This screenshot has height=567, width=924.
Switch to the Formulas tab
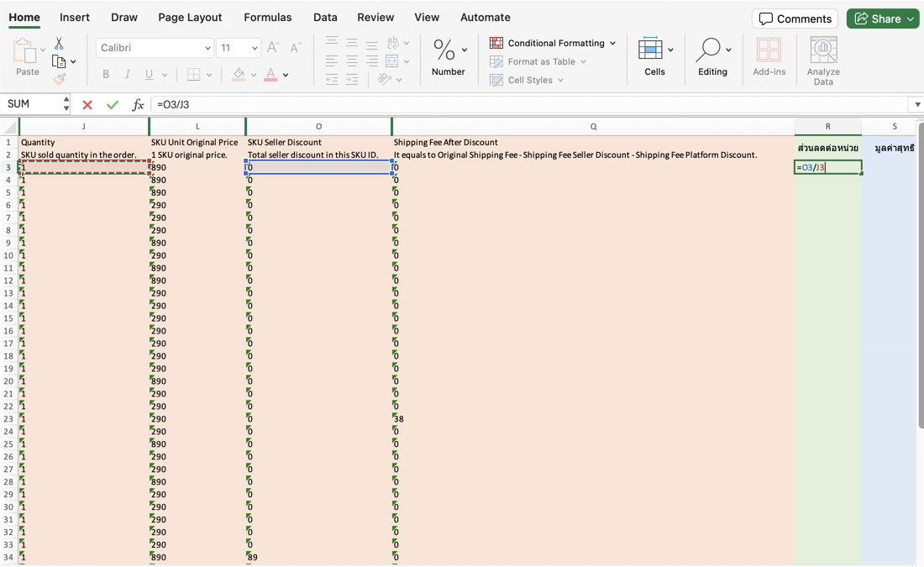pos(267,18)
